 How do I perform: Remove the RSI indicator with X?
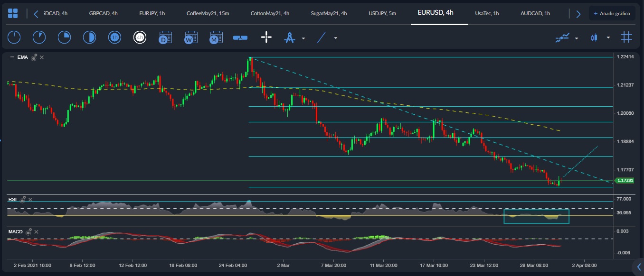(30, 200)
